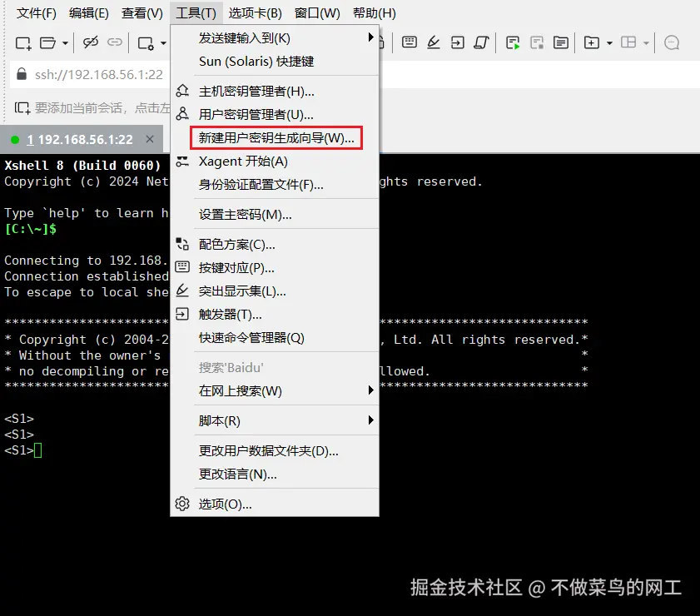Choose 更改语言(N) menu item
700x616 pixels.
(x=275, y=474)
